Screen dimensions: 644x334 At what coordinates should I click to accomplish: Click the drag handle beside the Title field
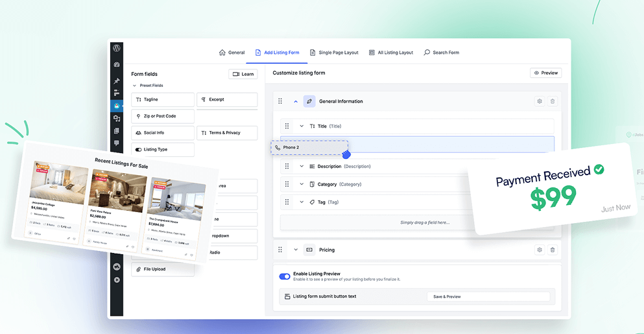(287, 126)
